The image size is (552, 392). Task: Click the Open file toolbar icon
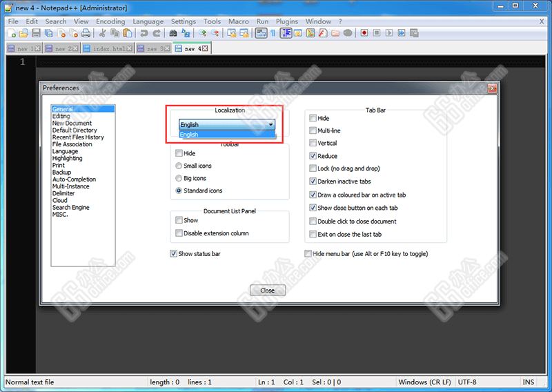[23, 33]
